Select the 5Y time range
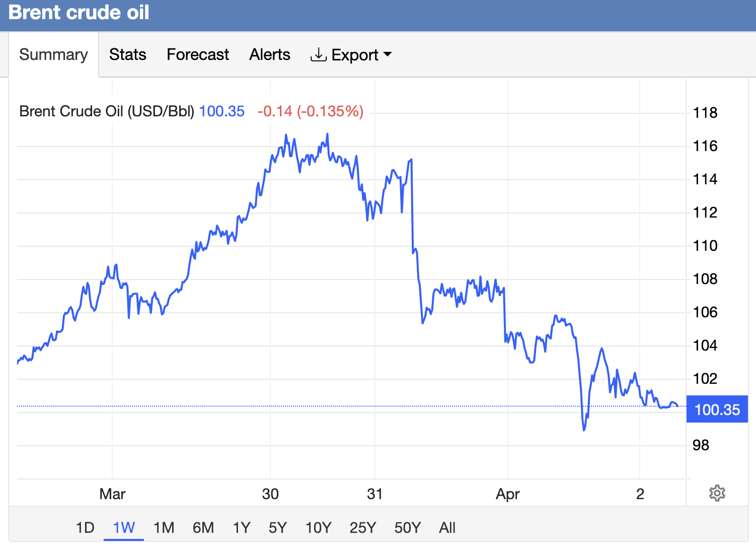Viewport: 756px width, 550px height. (277, 527)
